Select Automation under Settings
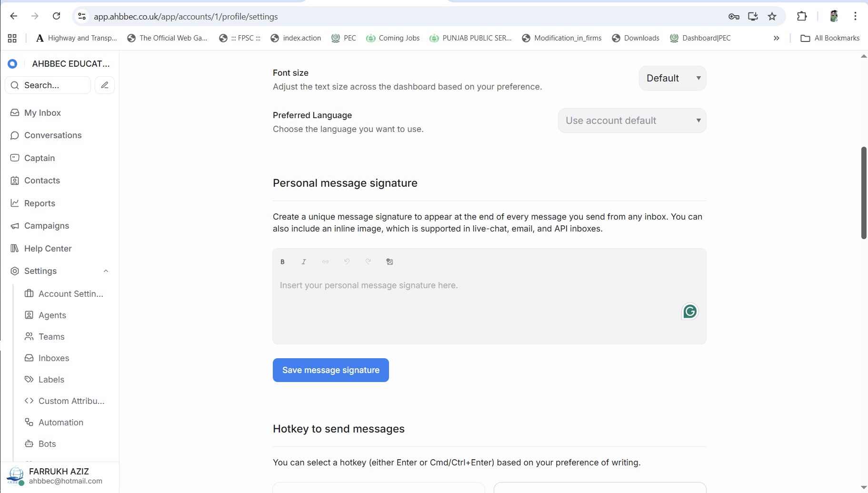The width and height of the screenshot is (868, 493). pyautogui.click(x=61, y=423)
